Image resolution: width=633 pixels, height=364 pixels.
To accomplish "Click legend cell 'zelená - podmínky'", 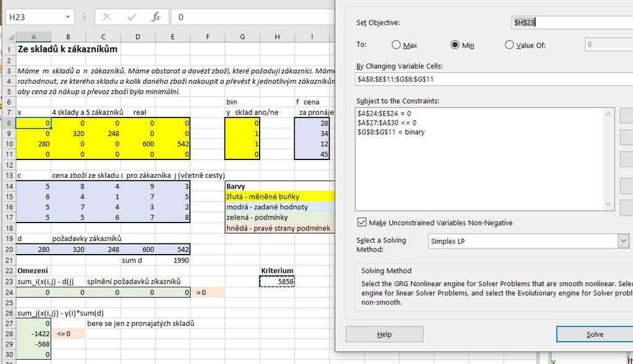I will [x=280, y=218].
